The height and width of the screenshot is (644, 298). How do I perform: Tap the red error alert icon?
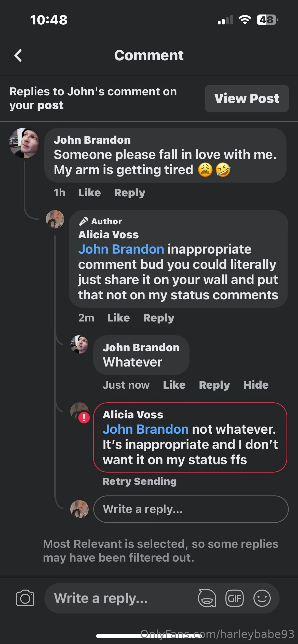tap(84, 417)
